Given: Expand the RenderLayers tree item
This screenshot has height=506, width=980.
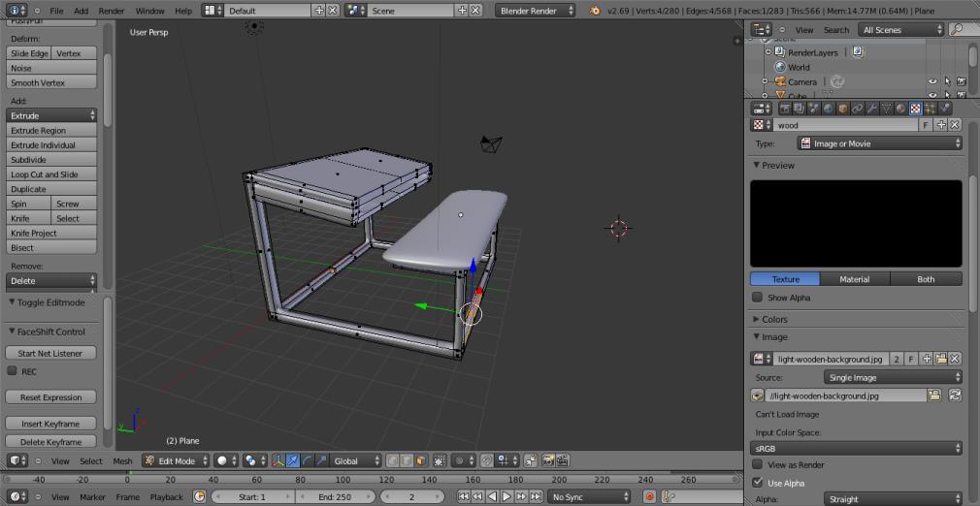Looking at the screenshot, I should [768, 52].
